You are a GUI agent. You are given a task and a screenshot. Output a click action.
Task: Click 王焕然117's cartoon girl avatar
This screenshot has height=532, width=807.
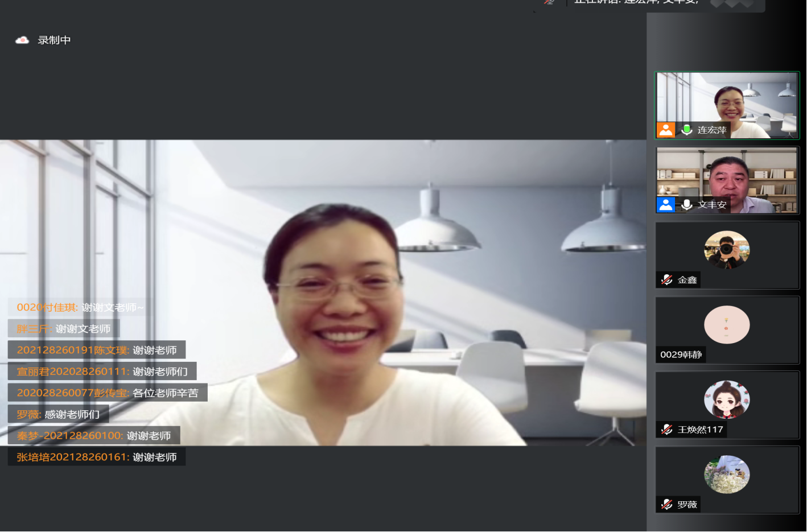pyautogui.click(x=727, y=399)
